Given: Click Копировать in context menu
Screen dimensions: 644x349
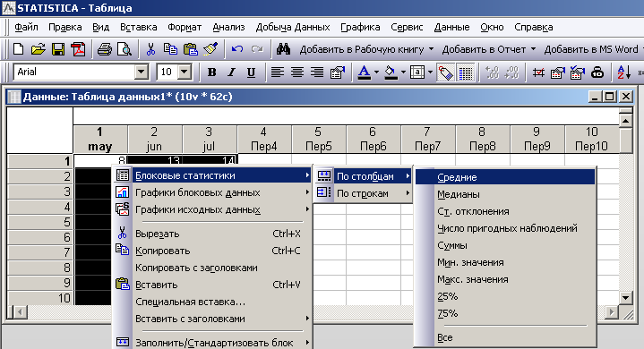Looking at the screenshot, I should 212,251.
